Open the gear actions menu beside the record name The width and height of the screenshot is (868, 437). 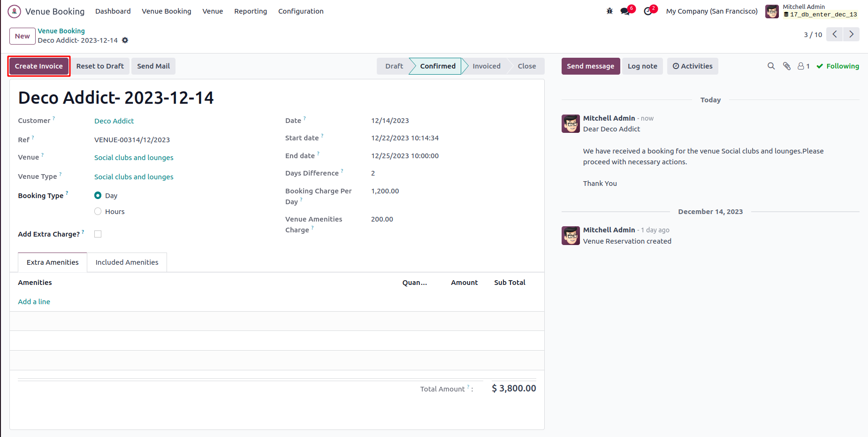(x=125, y=40)
